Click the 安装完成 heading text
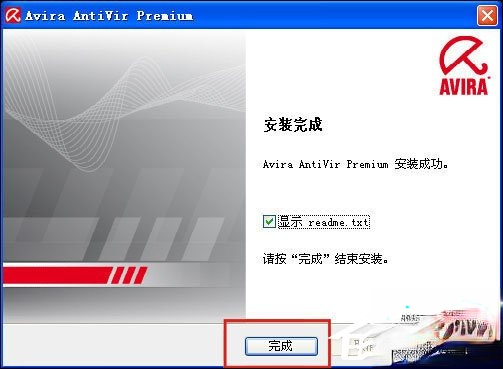This screenshot has height=369, width=503. tap(293, 125)
